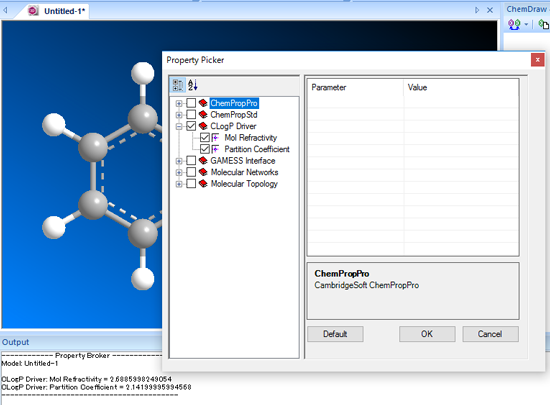Select the ChemPropPro tree label
Viewport: 550px width, 405px height.
(x=234, y=103)
